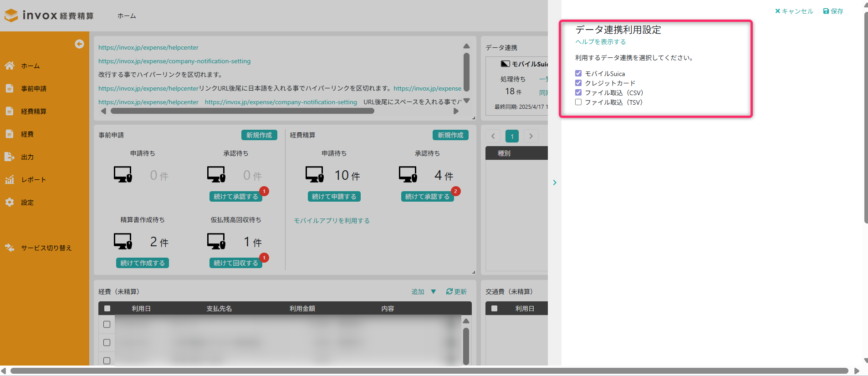This screenshot has height=376, width=868.
Task: Open the 追加 dropdown arrow
Action: pyautogui.click(x=433, y=291)
